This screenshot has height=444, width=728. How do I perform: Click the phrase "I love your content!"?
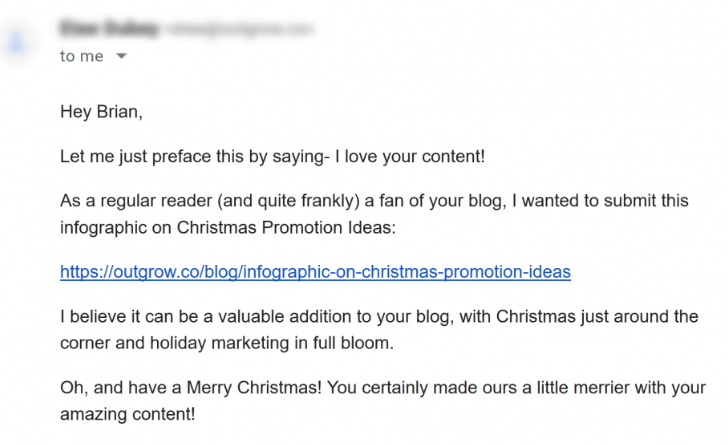pyautogui.click(x=410, y=157)
